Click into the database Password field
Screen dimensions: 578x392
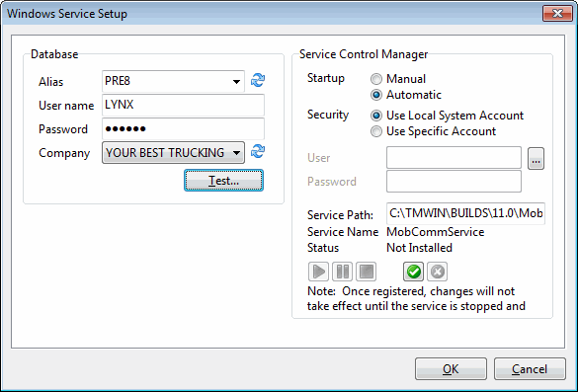click(183, 128)
